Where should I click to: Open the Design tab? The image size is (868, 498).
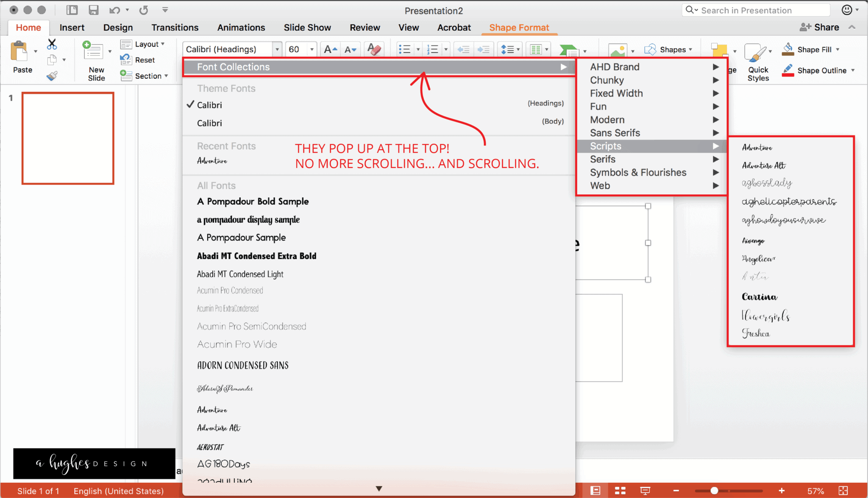tap(118, 28)
